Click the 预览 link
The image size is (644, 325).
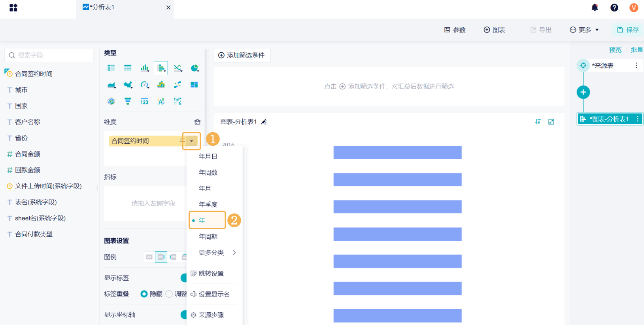[615, 50]
